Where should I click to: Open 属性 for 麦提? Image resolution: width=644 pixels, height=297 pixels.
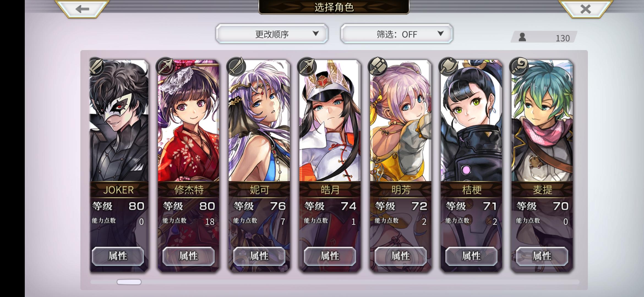tap(542, 256)
